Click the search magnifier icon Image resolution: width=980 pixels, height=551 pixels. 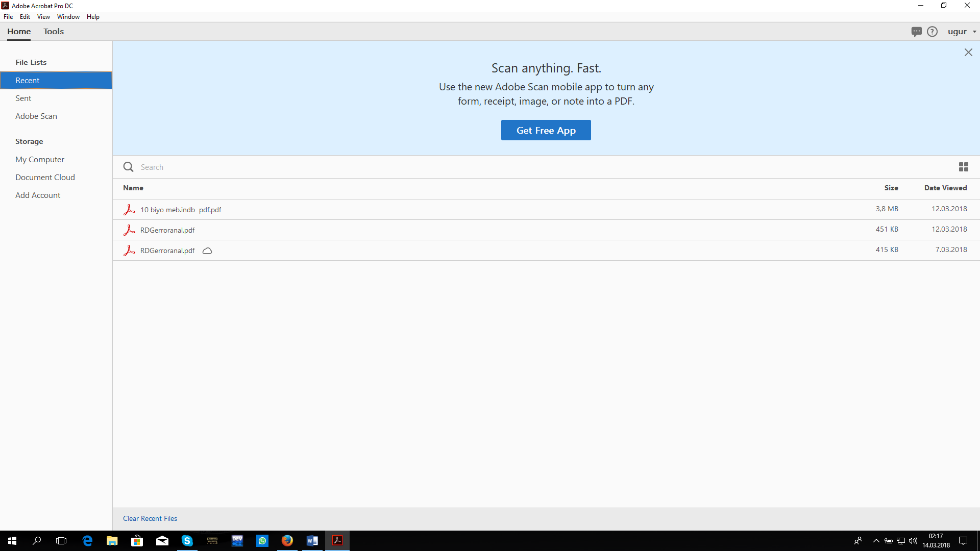pyautogui.click(x=128, y=167)
